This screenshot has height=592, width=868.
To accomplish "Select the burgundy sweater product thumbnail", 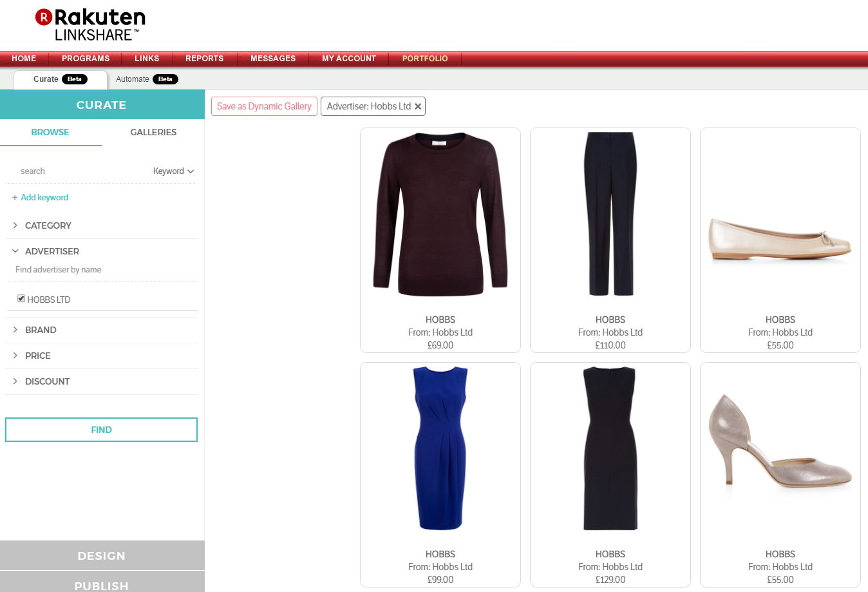I will tap(440, 215).
